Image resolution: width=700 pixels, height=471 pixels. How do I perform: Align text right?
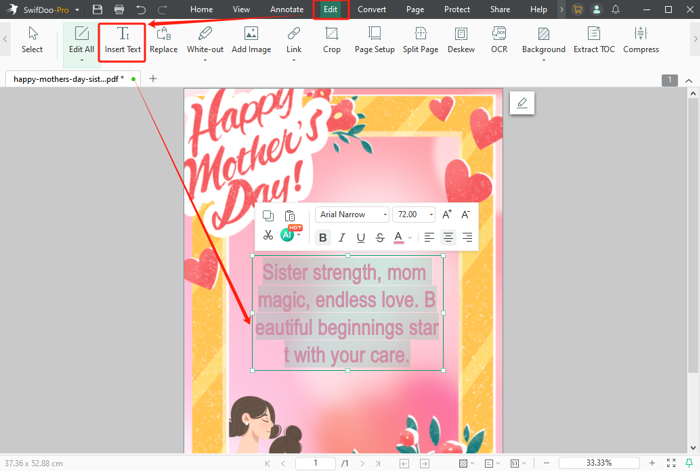[467, 238]
